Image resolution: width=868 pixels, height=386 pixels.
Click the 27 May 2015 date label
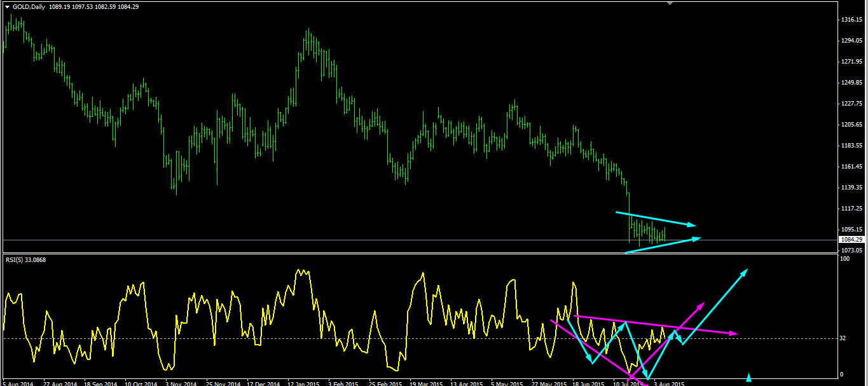548,383
